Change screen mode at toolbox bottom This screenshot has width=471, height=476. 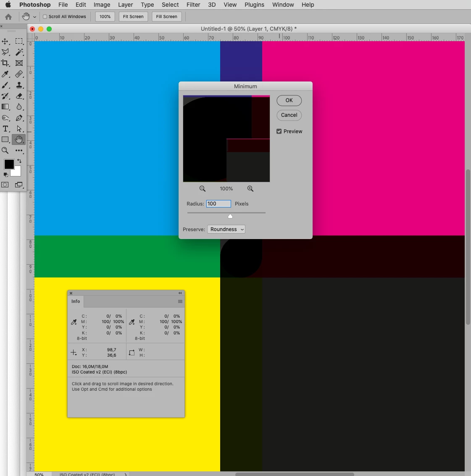click(19, 184)
